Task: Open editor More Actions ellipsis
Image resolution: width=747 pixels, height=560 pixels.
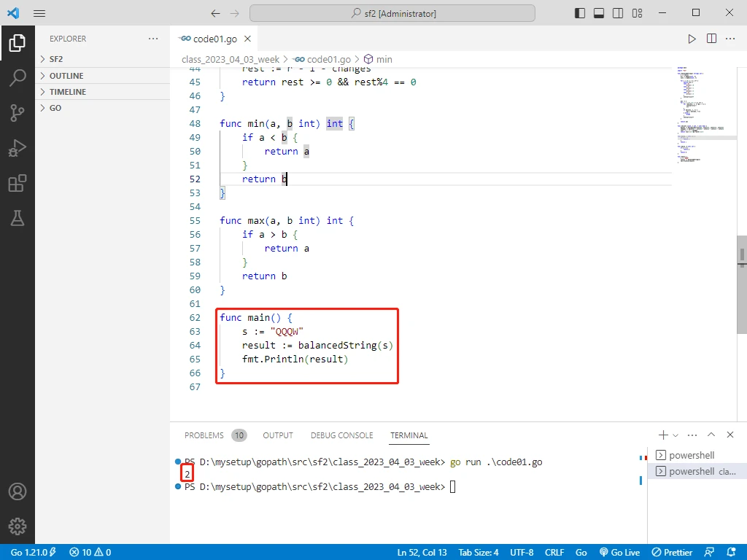Action: [730, 39]
